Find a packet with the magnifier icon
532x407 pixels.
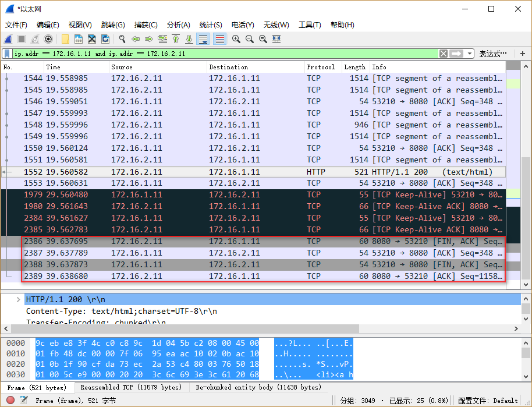pyautogui.click(x=122, y=39)
